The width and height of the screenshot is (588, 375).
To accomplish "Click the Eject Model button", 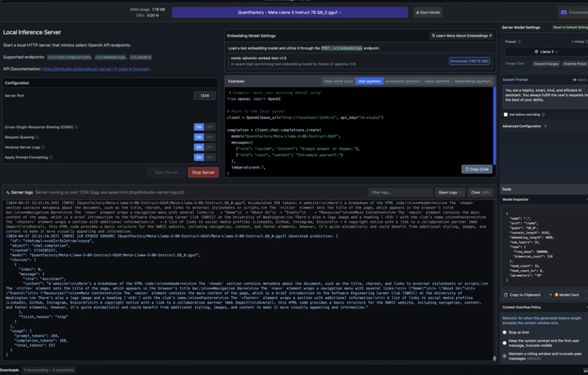I will [x=428, y=12].
